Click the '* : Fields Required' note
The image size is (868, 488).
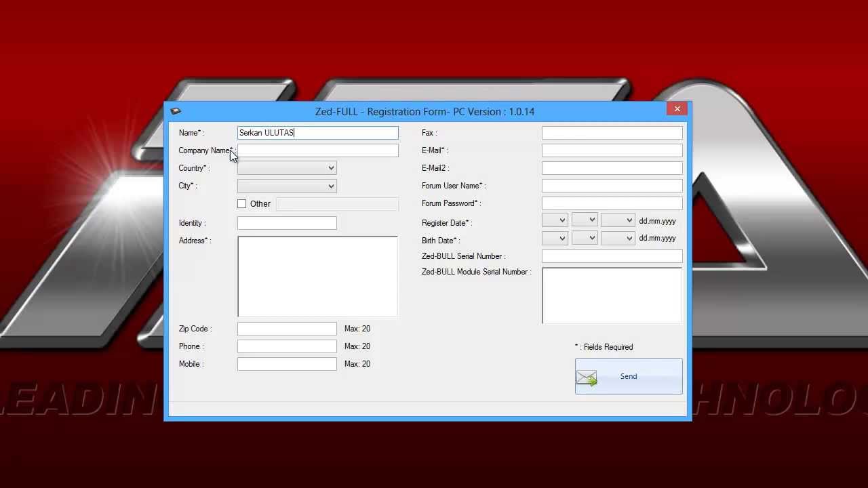pos(604,347)
